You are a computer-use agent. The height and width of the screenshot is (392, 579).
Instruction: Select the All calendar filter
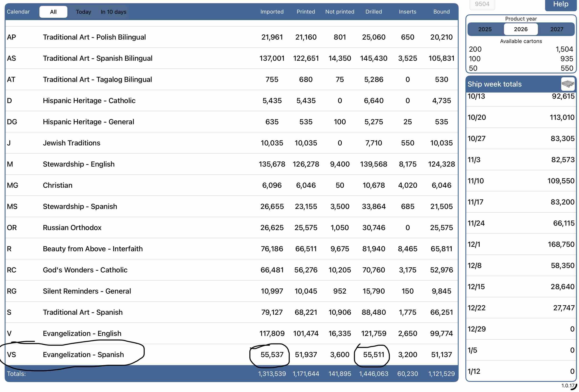click(x=53, y=12)
